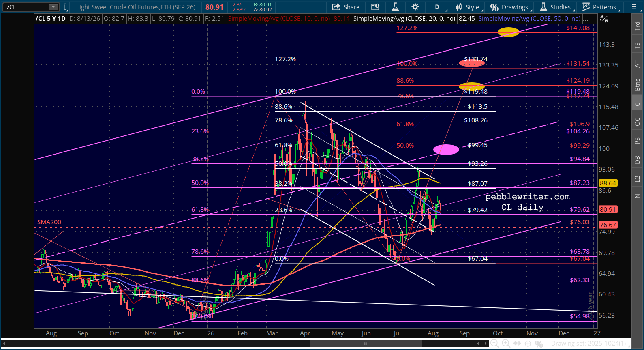The image size is (644, 350).
Task: Click the last price 80.91 in header
Action: pyautogui.click(x=214, y=7)
